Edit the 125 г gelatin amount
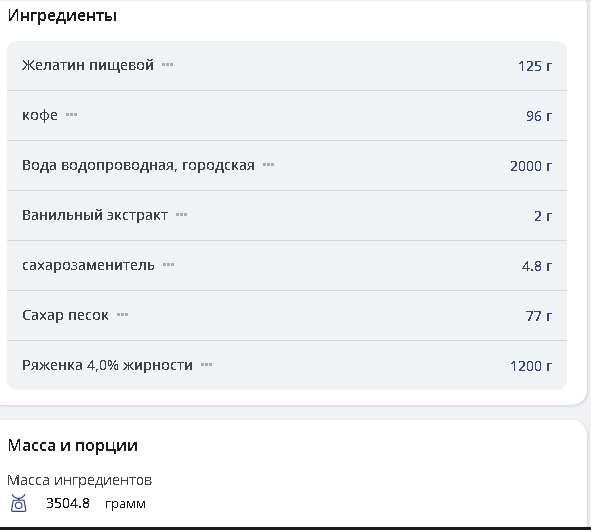This screenshot has width=591, height=530. click(535, 66)
